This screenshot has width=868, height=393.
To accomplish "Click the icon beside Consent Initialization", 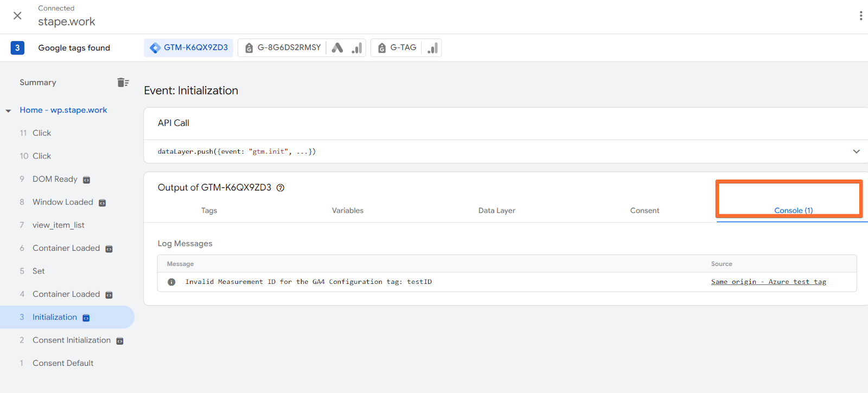I will [x=120, y=341].
